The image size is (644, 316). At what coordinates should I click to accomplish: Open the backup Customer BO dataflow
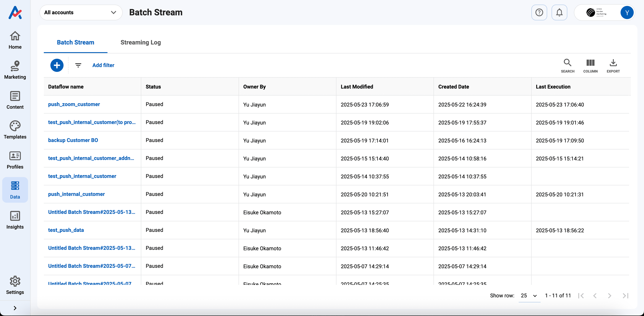[73, 140]
